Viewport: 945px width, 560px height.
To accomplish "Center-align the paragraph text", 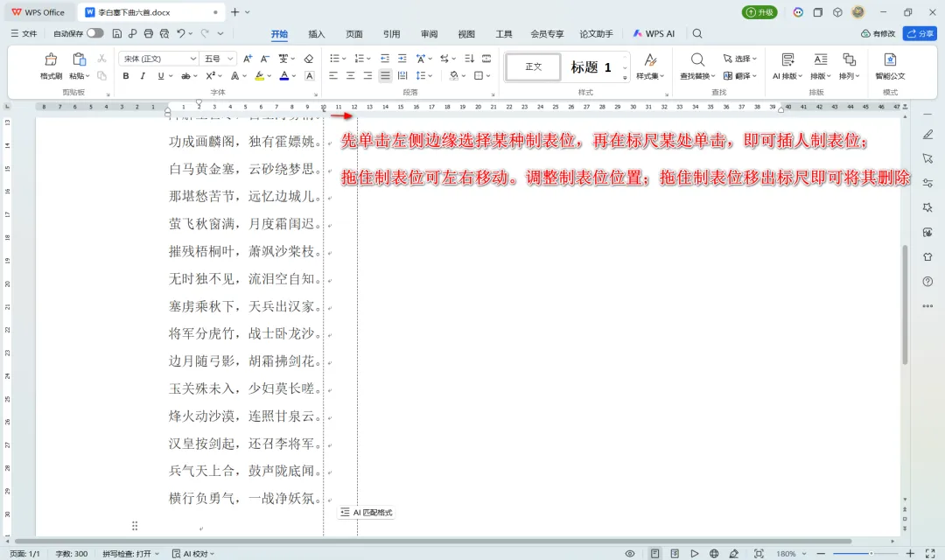I will coord(350,76).
